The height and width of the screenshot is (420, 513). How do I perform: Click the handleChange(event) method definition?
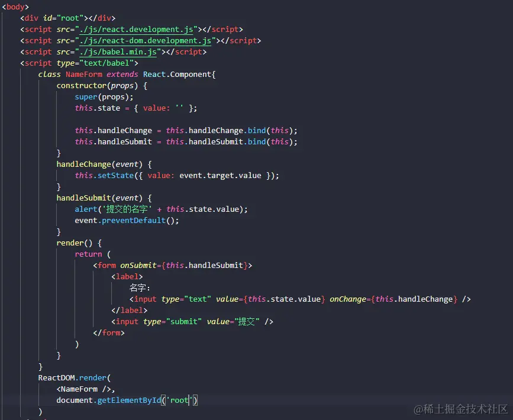[99, 164]
